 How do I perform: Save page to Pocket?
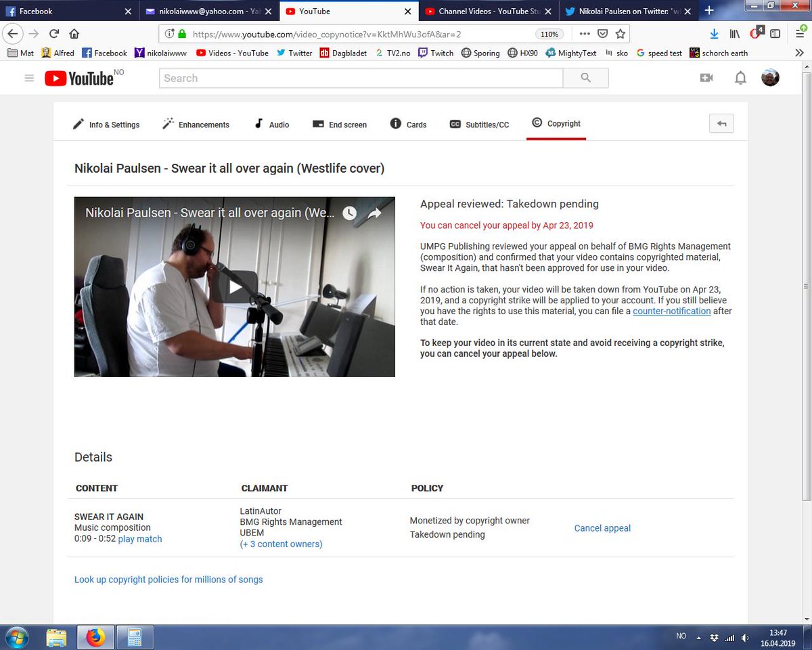click(x=602, y=33)
